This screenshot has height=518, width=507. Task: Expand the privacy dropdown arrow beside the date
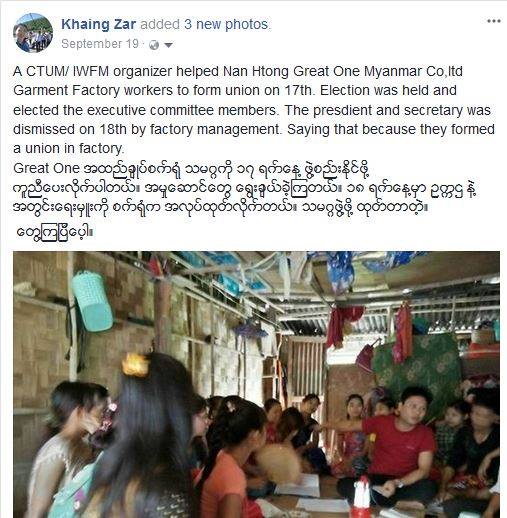168,45
